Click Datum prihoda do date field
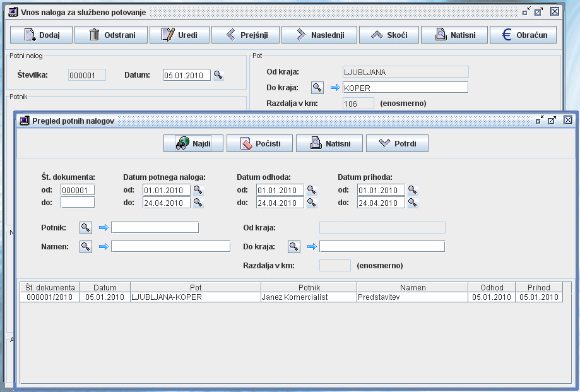 pyautogui.click(x=381, y=203)
